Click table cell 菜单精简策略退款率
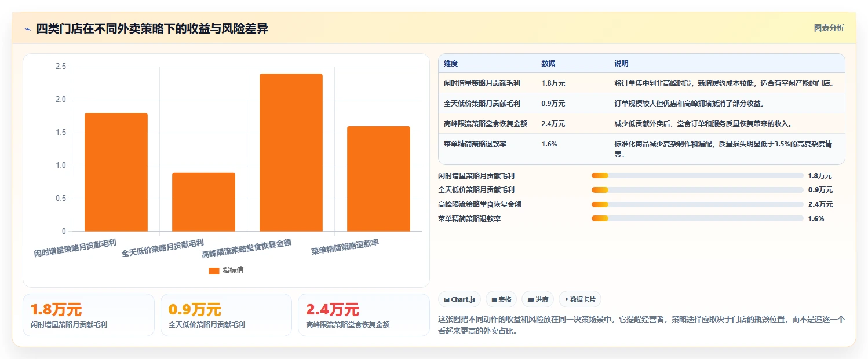868x359 pixels. tap(475, 144)
